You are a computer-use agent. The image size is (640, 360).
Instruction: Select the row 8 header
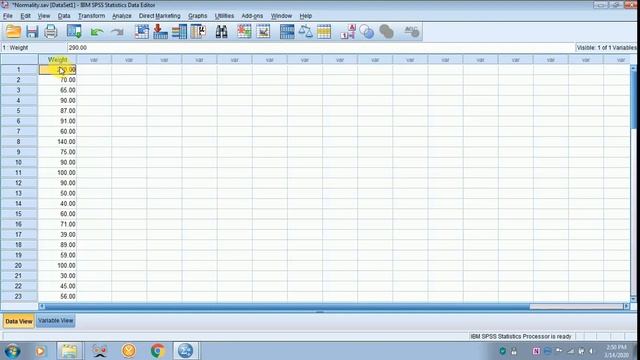[x=19, y=142]
